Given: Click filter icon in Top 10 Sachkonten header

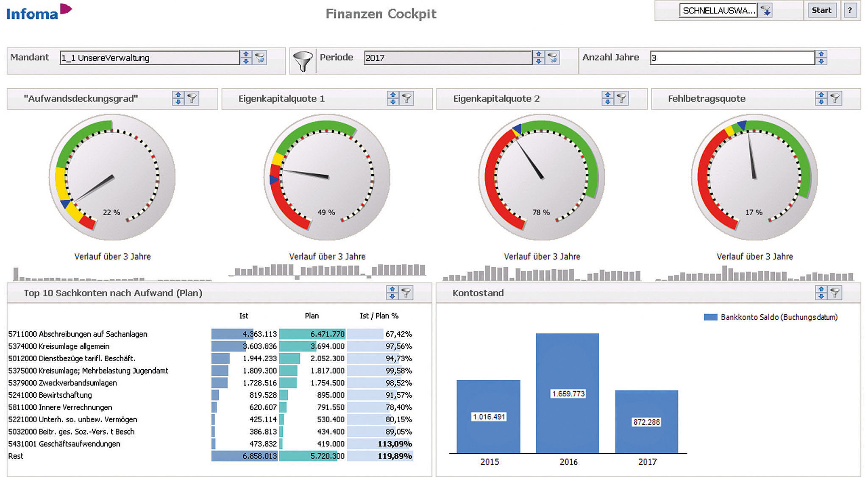Looking at the screenshot, I should coord(406,293).
